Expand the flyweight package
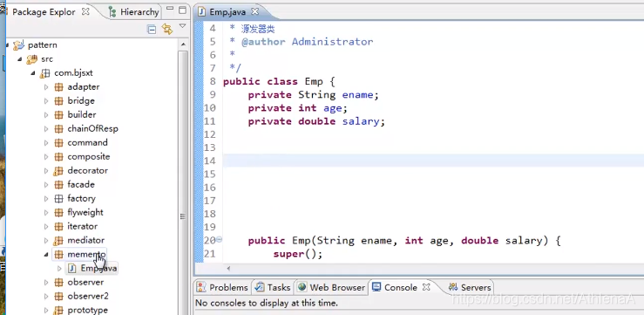The height and width of the screenshot is (315, 644). [46, 213]
